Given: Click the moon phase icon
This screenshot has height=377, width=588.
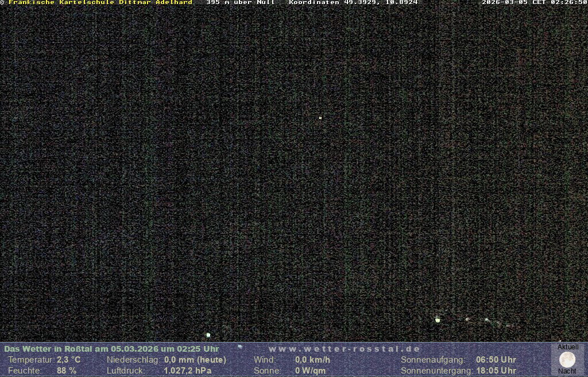Looking at the screenshot, I should pyautogui.click(x=567, y=360).
